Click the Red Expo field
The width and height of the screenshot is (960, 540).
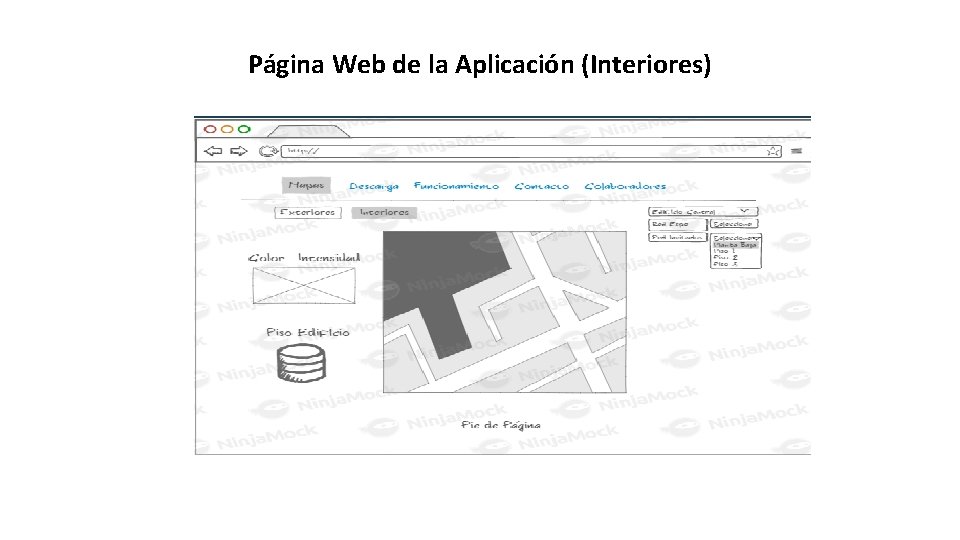point(677,224)
